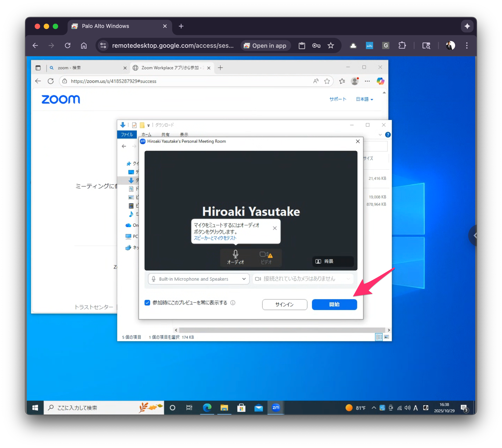Uncheck 参加時にこのプレビューを常に表示する
Image resolution: width=502 pixels, height=448 pixels.
(x=147, y=303)
